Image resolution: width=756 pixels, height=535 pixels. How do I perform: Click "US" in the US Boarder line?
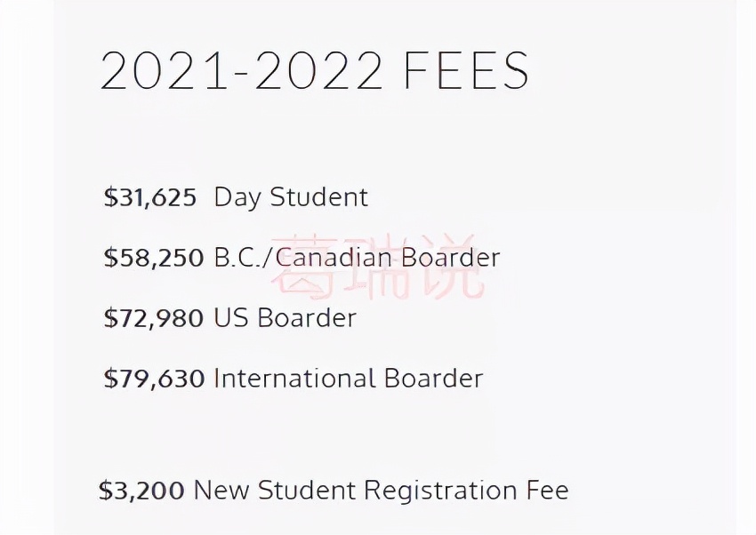coord(228,318)
